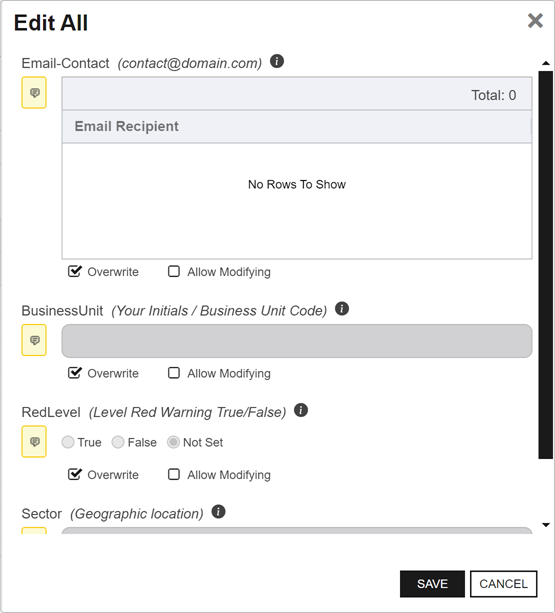Click the BusinessUnit text input field
Image resolution: width=555 pixels, height=613 pixels.
(x=297, y=341)
